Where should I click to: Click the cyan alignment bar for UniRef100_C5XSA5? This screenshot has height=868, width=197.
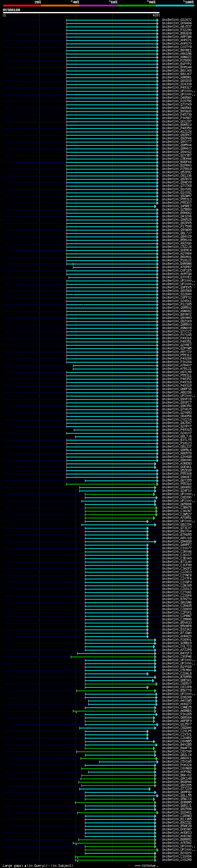(x=129, y=761)
